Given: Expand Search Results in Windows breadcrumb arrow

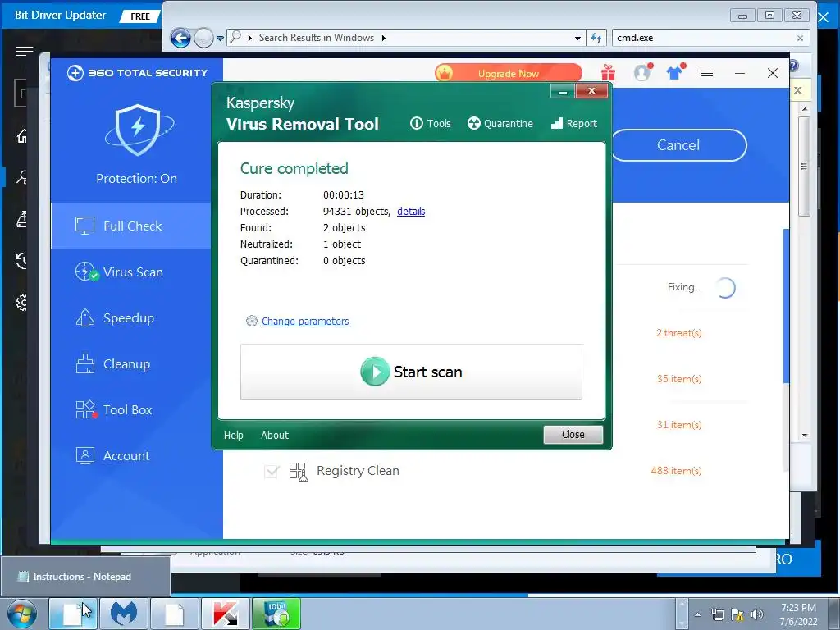Looking at the screenshot, I should 383,38.
